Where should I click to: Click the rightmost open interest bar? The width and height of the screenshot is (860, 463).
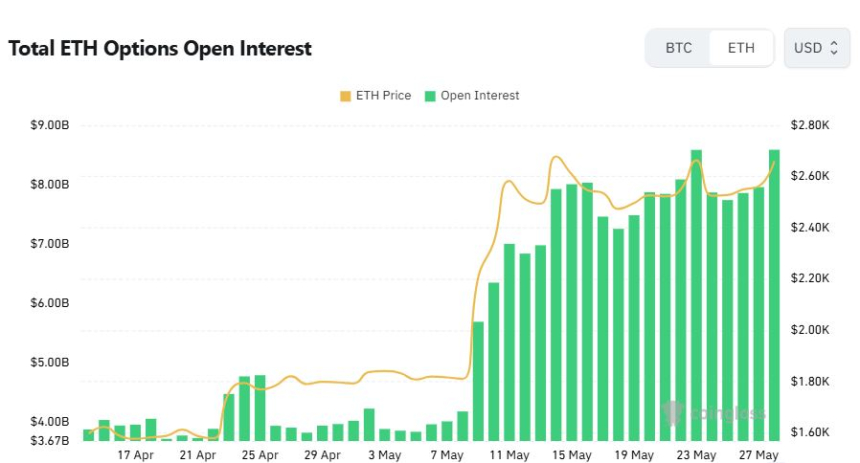pyautogui.click(x=774, y=295)
